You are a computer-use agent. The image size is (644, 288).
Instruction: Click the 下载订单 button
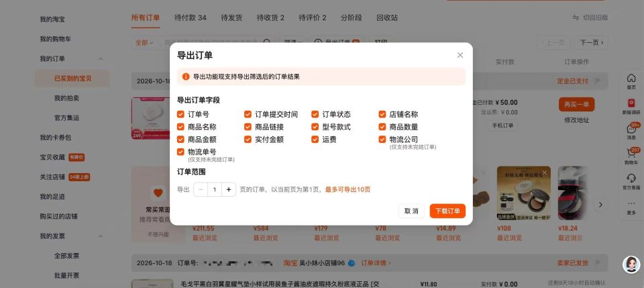pyautogui.click(x=447, y=211)
